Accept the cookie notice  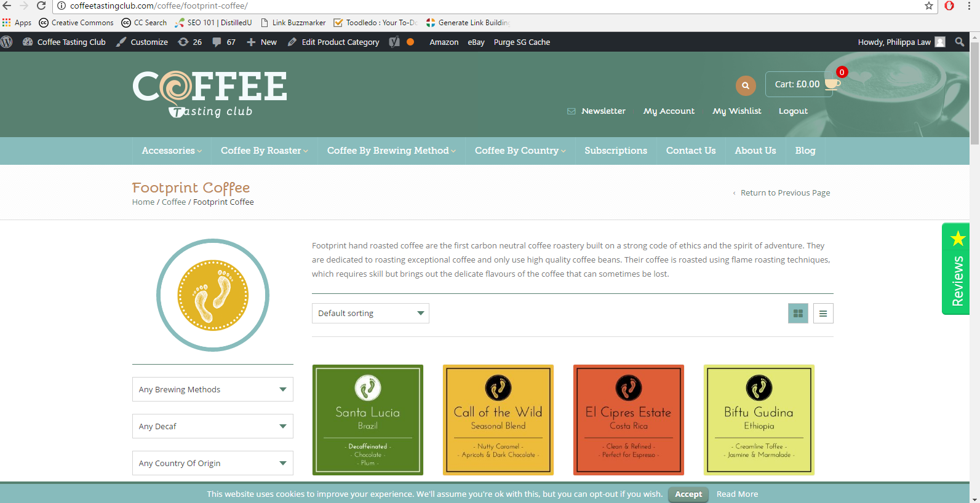(x=688, y=494)
